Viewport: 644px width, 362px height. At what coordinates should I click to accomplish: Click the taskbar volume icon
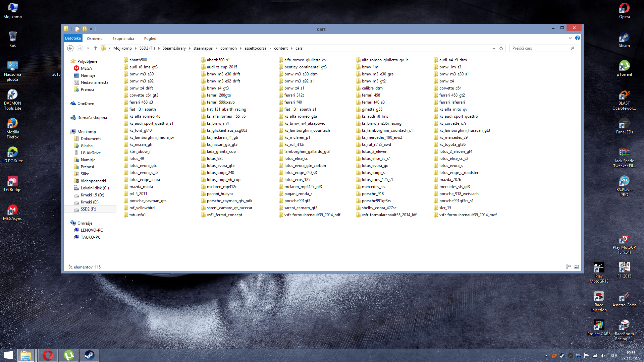[x=603, y=356]
